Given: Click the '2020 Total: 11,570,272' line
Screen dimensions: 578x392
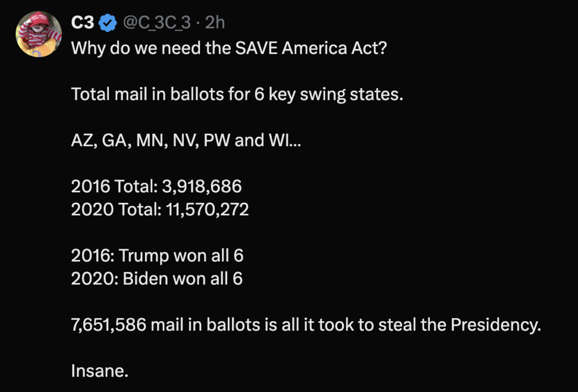Looking at the screenshot, I should point(159,209).
